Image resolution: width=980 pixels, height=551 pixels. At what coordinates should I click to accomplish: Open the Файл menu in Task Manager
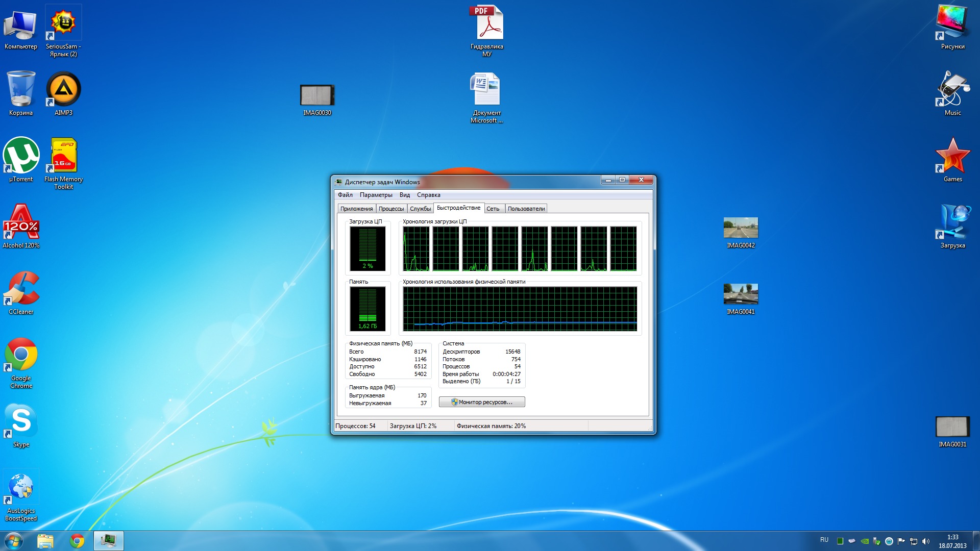(345, 195)
